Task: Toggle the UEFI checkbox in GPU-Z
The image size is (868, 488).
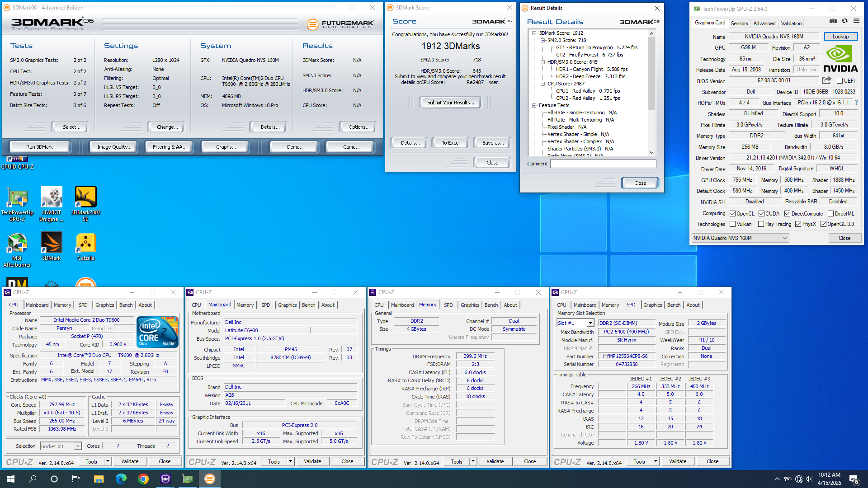Action: coord(840,81)
